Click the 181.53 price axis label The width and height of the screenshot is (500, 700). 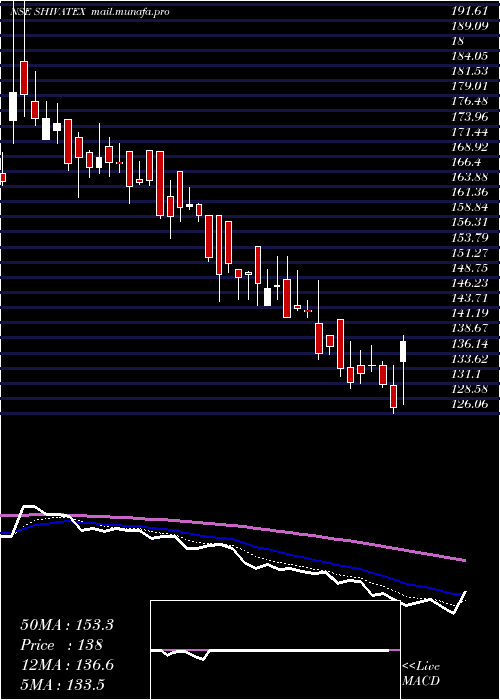469,71
